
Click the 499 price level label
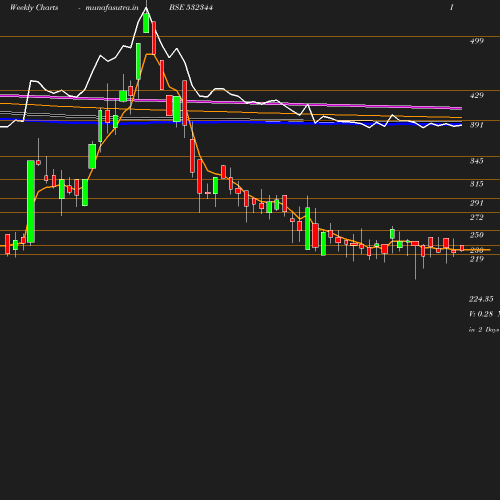click(x=476, y=41)
